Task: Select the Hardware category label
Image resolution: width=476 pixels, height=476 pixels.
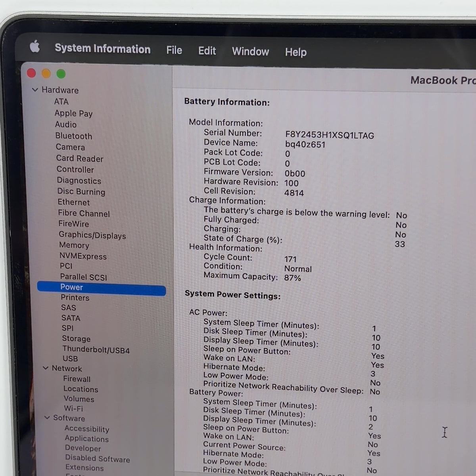Action: click(60, 90)
